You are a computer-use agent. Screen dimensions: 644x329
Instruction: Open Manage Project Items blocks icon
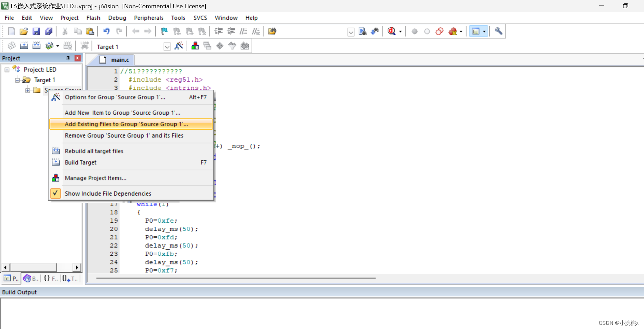[195, 46]
